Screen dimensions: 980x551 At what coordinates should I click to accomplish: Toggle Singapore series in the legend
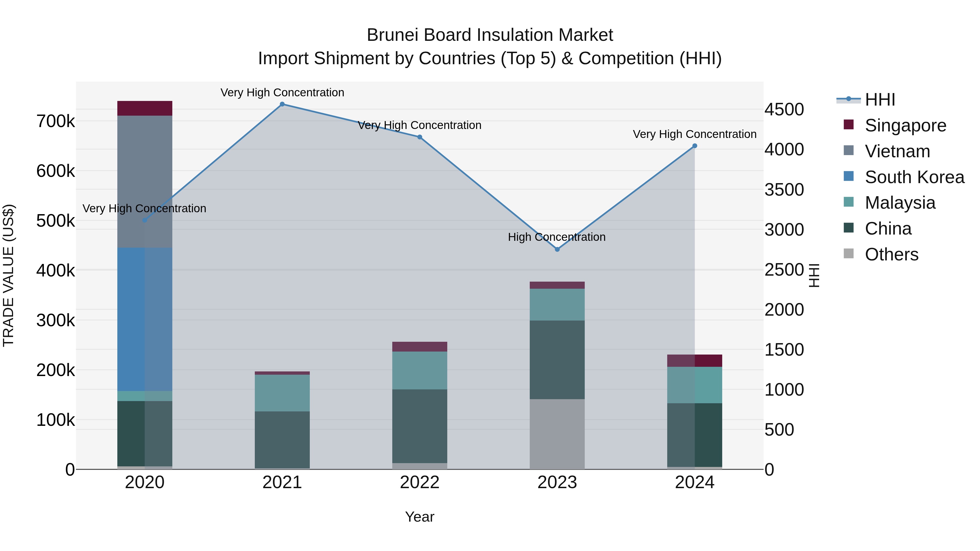(x=895, y=125)
